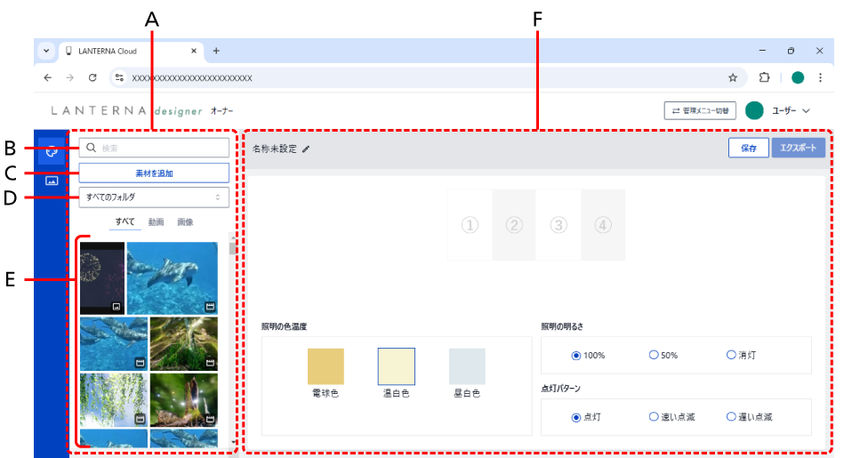Bookmark this page with the star icon
This screenshot has height=458, width=868.
point(733,77)
